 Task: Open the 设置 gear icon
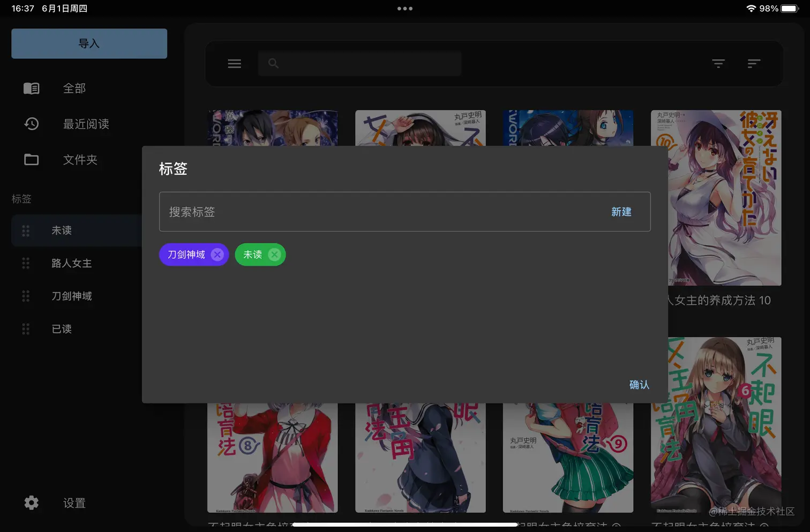(x=32, y=503)
